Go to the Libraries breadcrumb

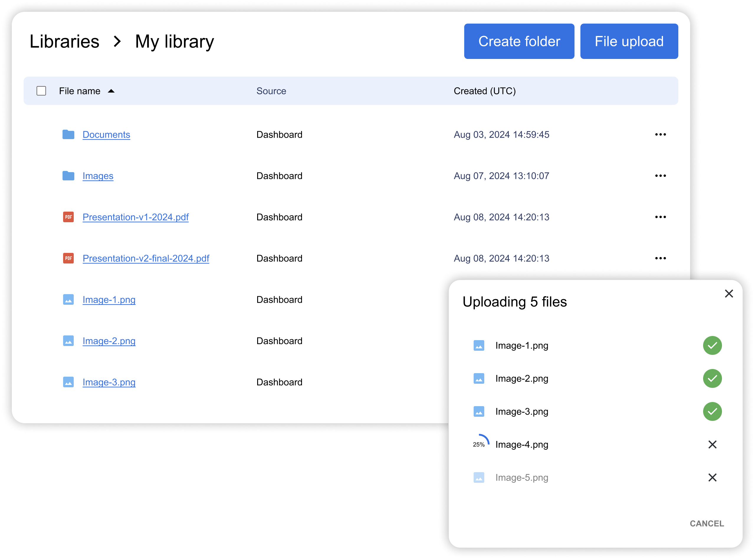tap(65, 41)
